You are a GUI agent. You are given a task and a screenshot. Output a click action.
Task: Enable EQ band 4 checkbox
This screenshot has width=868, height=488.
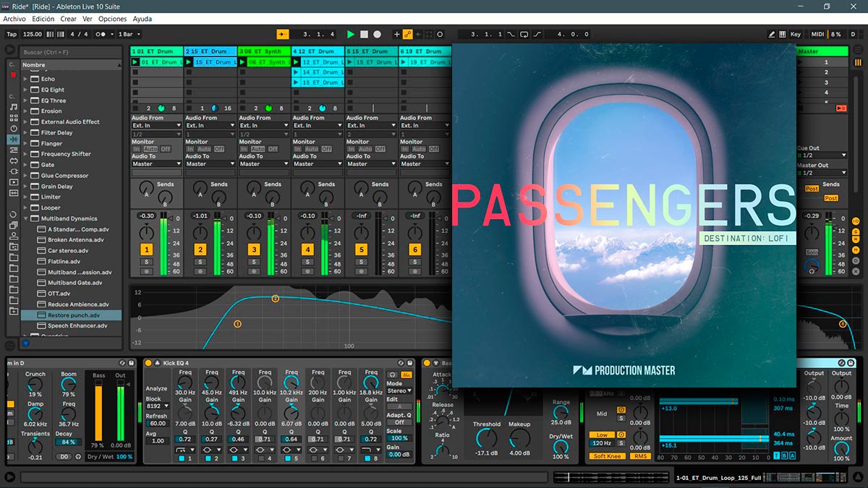pos(260,458)
